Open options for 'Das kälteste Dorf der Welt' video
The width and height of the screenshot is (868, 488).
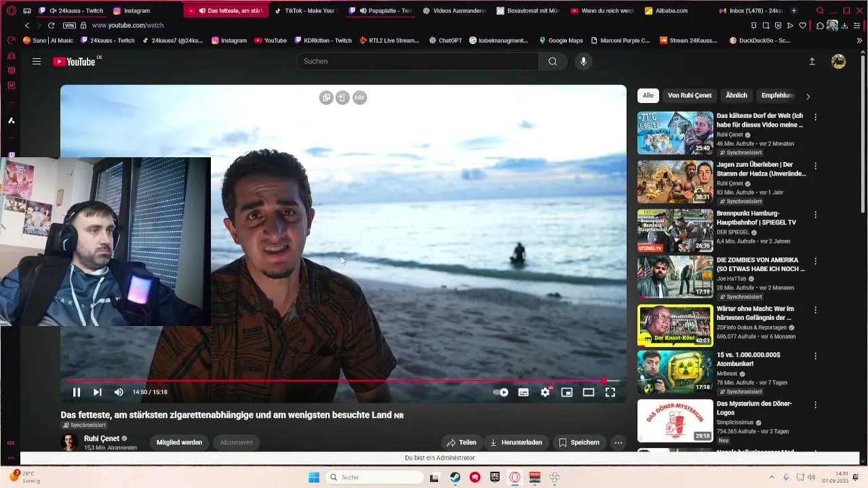[816, 117]
